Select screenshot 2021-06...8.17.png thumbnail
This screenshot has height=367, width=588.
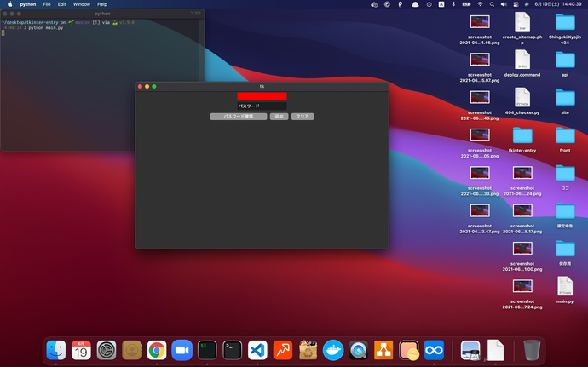[x=522, y=211]
